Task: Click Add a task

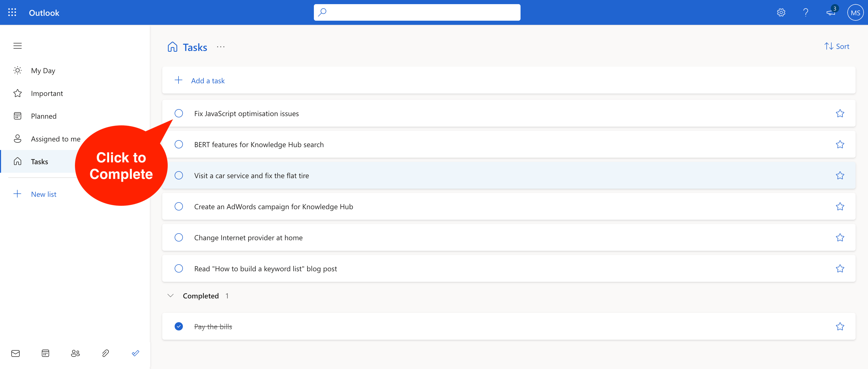Action: click(x=207, y=80)
